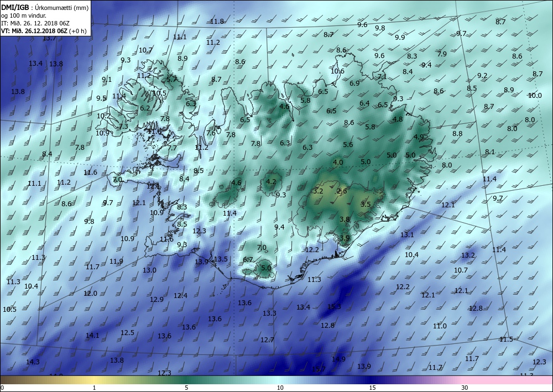Viewport: 553px width, 392px height.
Task: Click the value 10.6 on the north coast
Action: tap(337, 71)
